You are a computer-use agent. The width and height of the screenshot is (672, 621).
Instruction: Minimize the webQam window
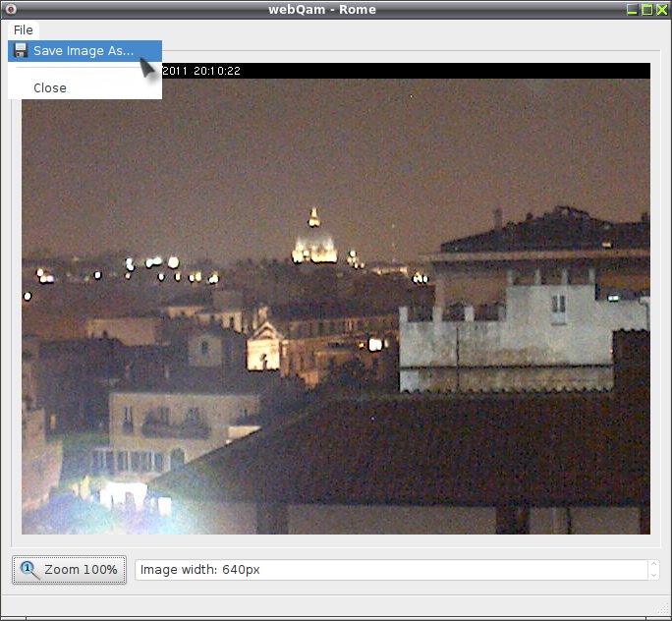tap(632, 10)
